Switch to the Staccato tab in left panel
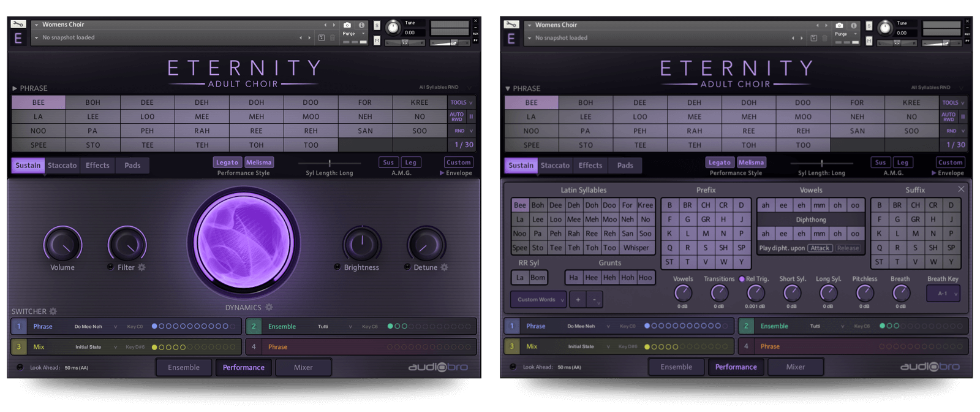The image size is (980, 412). point(62,166)
